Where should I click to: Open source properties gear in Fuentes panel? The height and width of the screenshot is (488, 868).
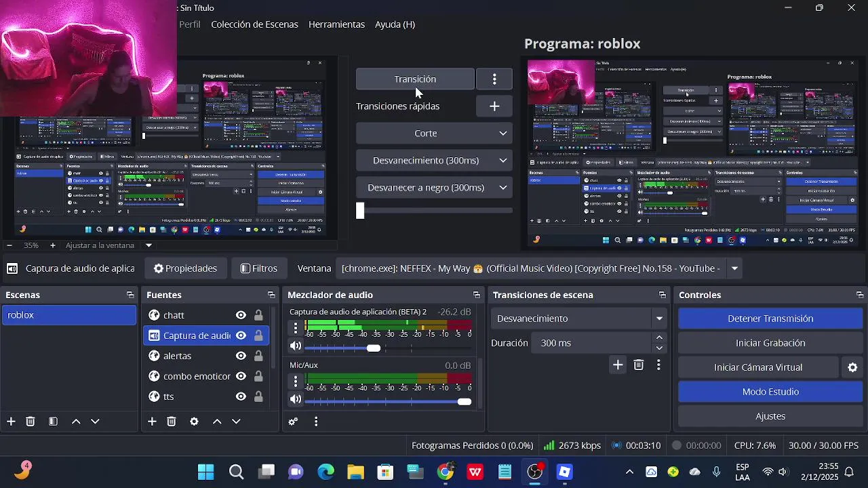(x=194, y=422)
